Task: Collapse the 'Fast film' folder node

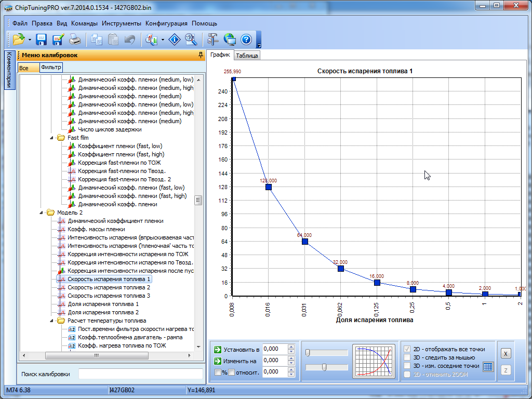Action: click(51, 138)
